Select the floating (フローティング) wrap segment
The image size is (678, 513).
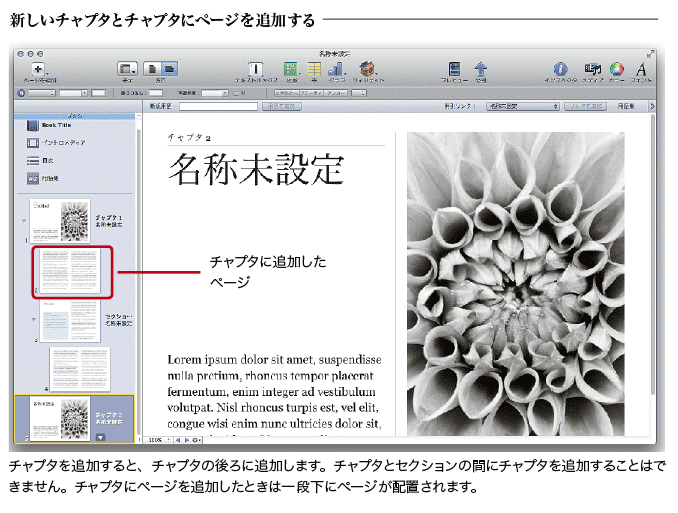click(311, 93)
